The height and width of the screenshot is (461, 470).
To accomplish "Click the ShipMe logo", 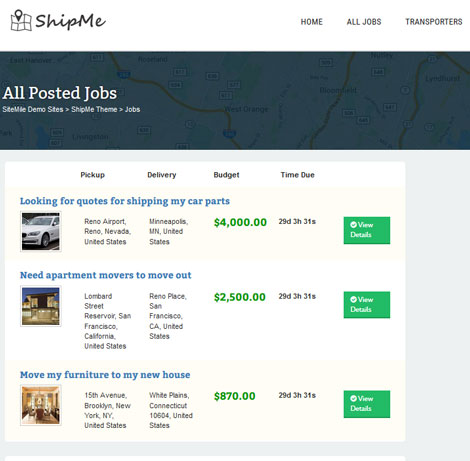I will 58,20.
